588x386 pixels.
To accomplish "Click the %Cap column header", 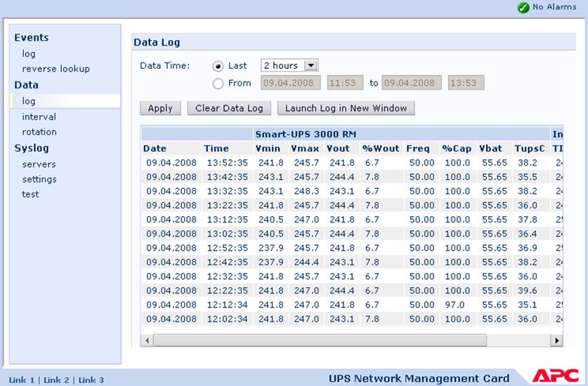I will (457, 148).
